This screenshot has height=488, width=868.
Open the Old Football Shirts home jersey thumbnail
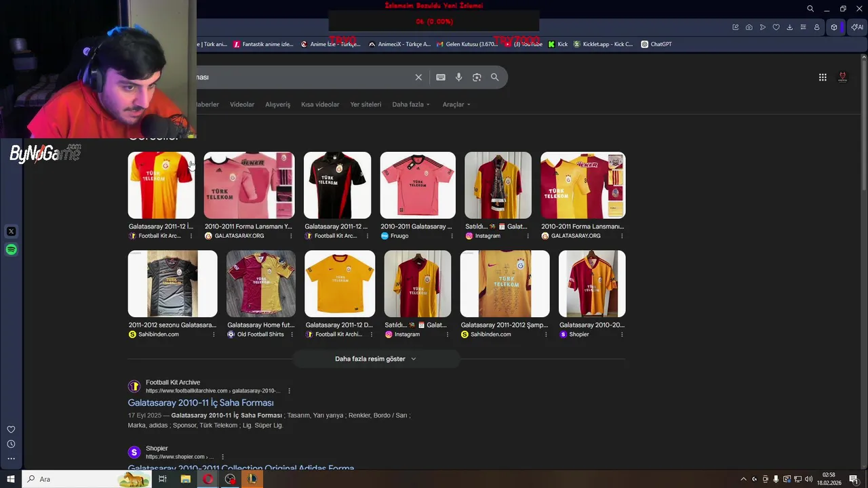click(261, 283)
